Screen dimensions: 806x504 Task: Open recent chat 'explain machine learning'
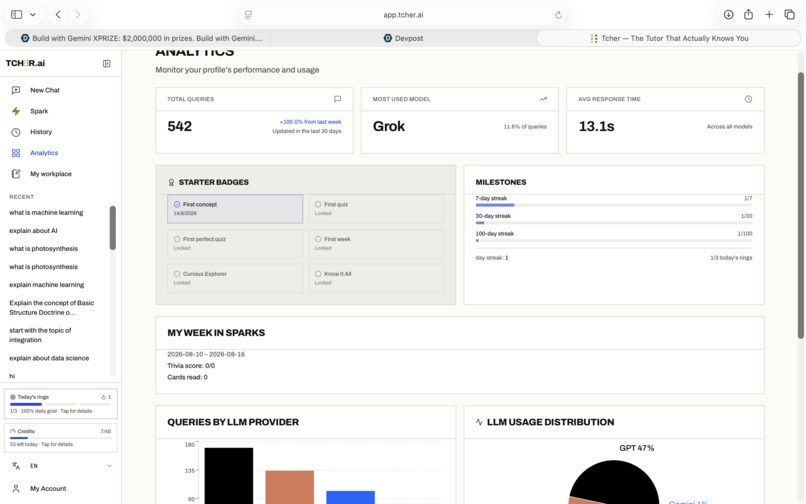[46, 284]
